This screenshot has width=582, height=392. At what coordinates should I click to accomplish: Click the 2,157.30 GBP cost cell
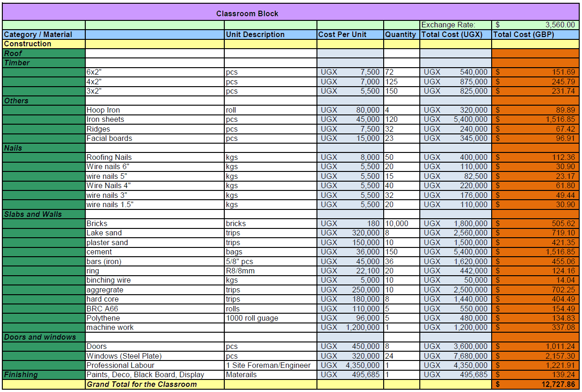(535, 356)
